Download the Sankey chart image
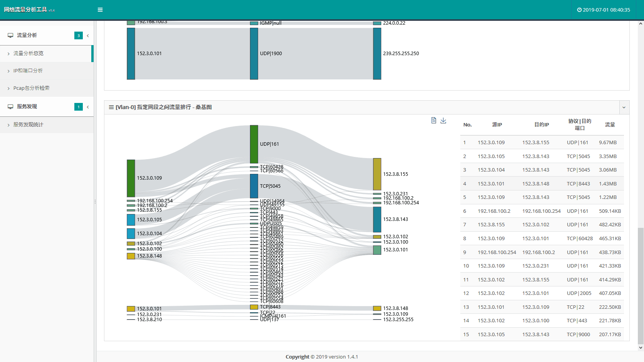Screen dimensions: 644x362 (443, 120)
